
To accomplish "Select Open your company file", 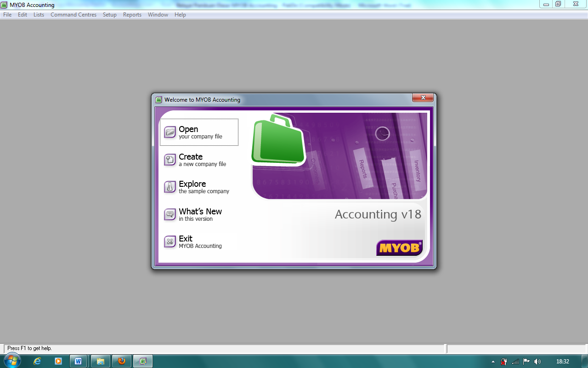I will click(199, 132).
